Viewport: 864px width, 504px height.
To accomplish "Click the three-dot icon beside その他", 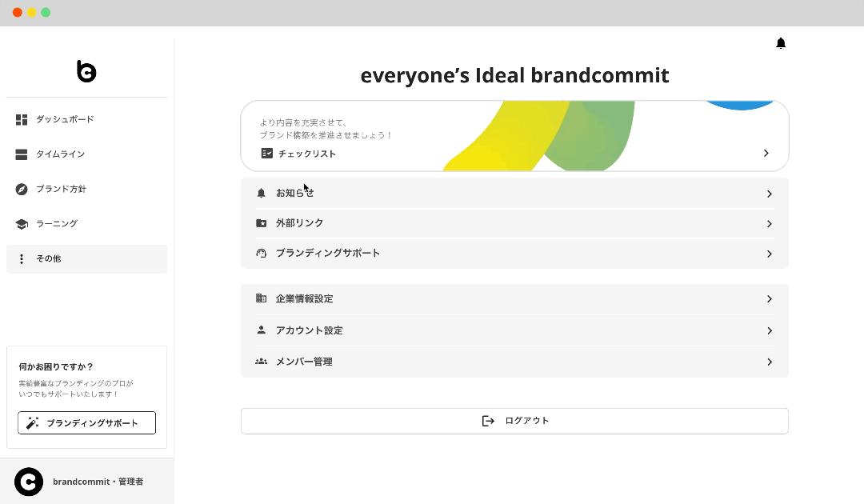I will click(22, 259).
